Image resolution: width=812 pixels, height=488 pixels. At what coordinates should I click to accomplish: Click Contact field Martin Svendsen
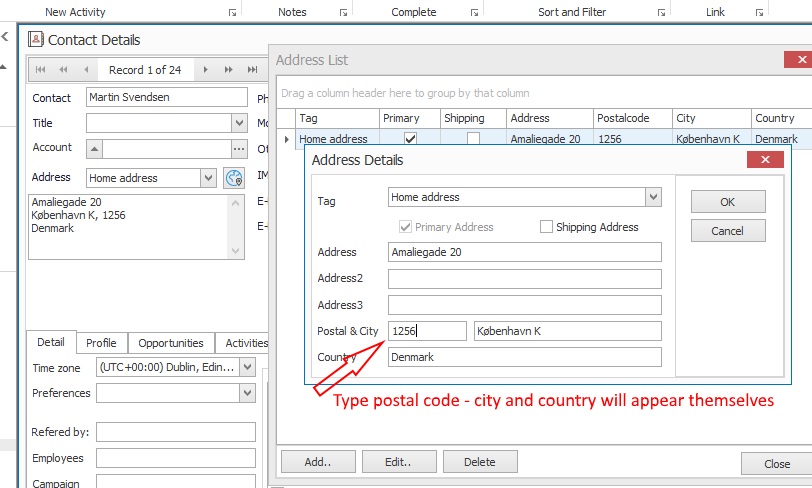167,97
